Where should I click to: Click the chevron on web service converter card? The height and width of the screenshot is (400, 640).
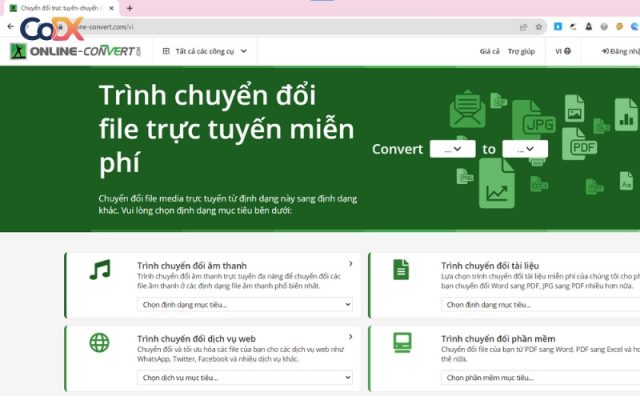[x=351, y=337]
